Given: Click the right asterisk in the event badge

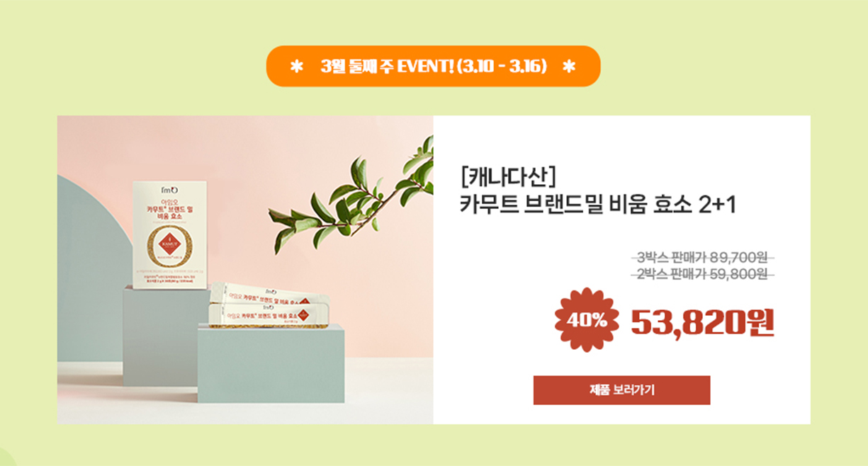Looking at the screenshot, I should (x=568, y=67).
